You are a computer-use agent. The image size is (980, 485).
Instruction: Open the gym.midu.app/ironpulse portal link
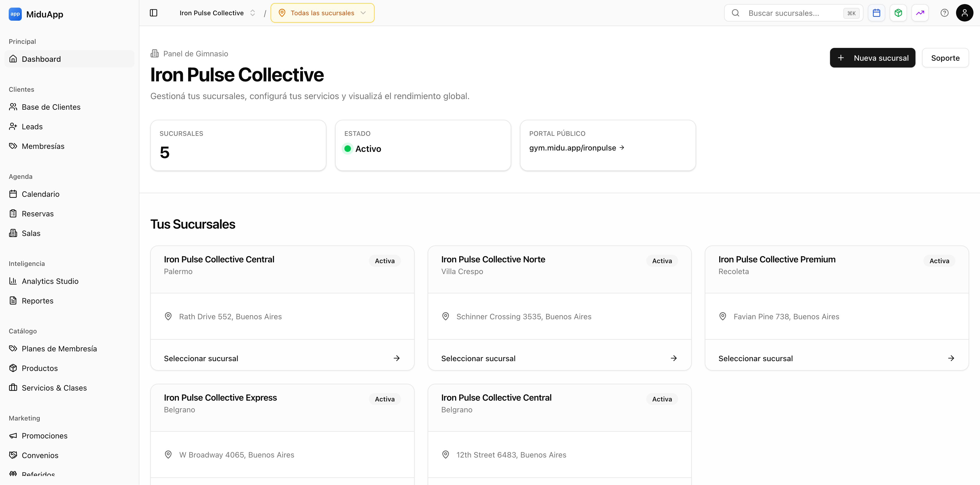(575, 148)
